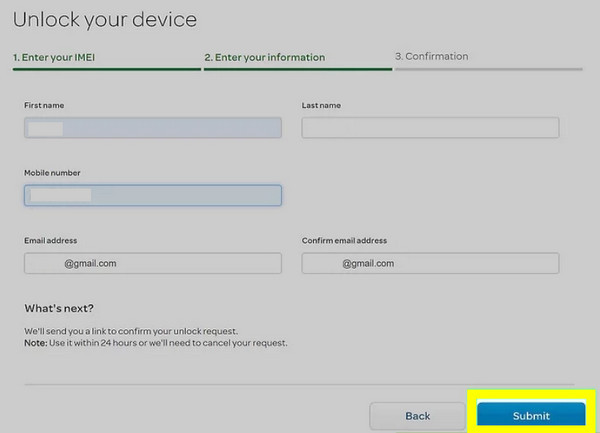This screenshot has height=433, width=600.
Task: Click the Email address input field
Action: (153, 263)
